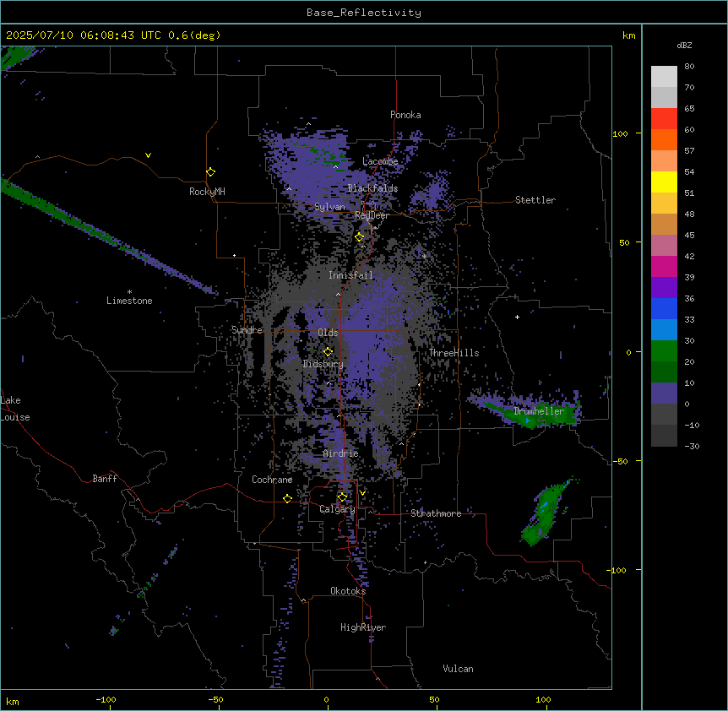728x711 pixels.
Task: Click the Banff label
Action: [105, 479]
